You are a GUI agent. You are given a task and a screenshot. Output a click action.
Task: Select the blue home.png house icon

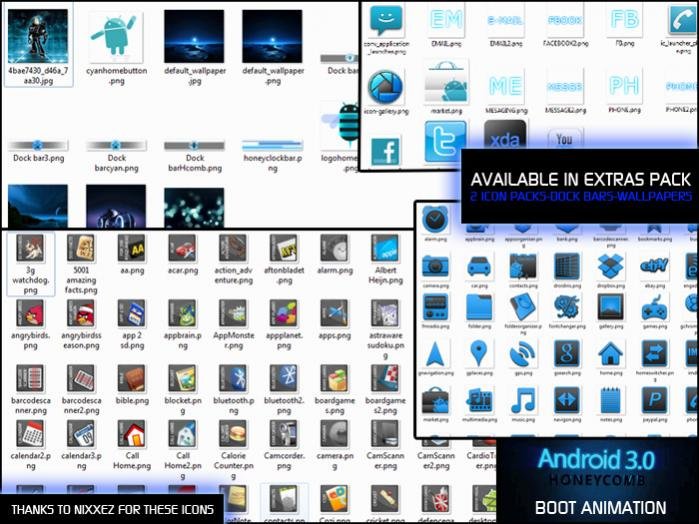point(611,354)
